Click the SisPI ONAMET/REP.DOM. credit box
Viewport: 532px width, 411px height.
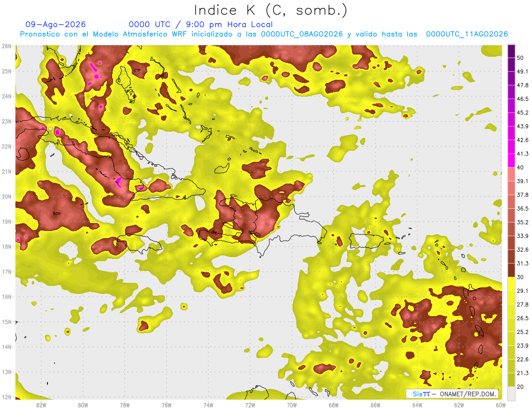coord(452,394)
